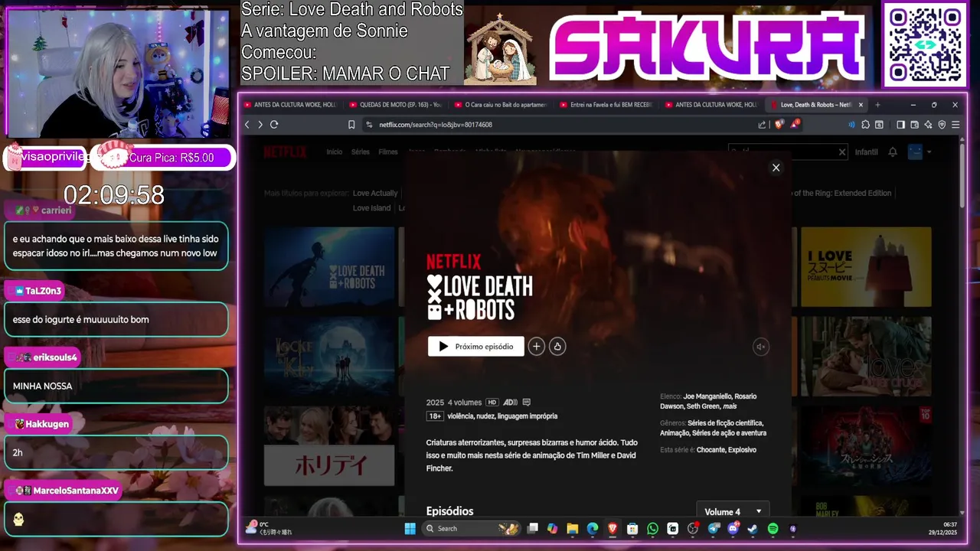Open Netflix Séries menu item
Image resolution: width=980 pixels, height=551 pixels.
pos(361,152)
